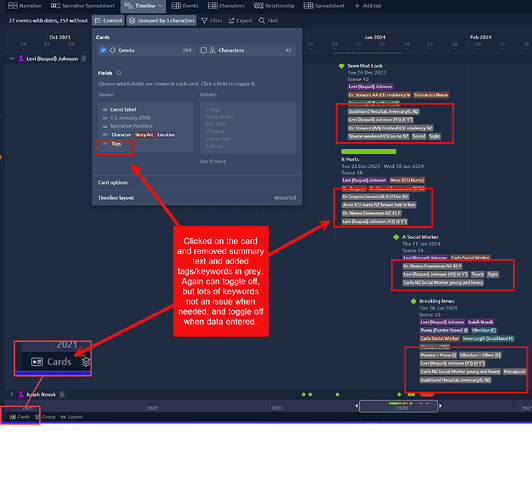This screenshot has height=500, width=532.
Task: Toggle the Character field chip
Action: tap(121, 135)
